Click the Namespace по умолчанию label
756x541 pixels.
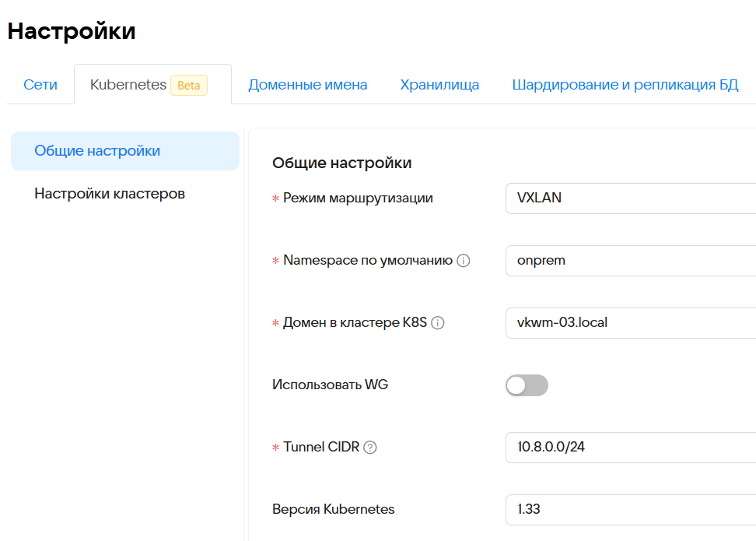click(x=368, y=260)
